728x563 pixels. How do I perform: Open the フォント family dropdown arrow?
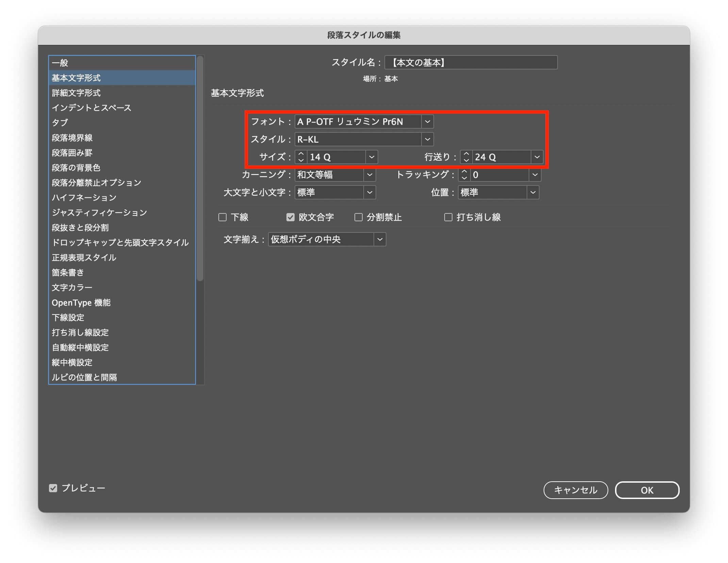click(x=427, y=122)
